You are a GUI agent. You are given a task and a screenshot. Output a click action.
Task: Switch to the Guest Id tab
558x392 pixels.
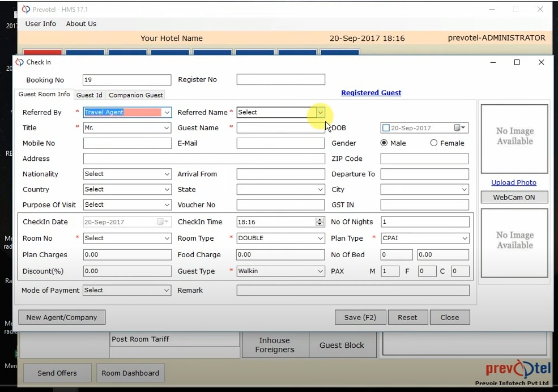(x=90, y=95)
